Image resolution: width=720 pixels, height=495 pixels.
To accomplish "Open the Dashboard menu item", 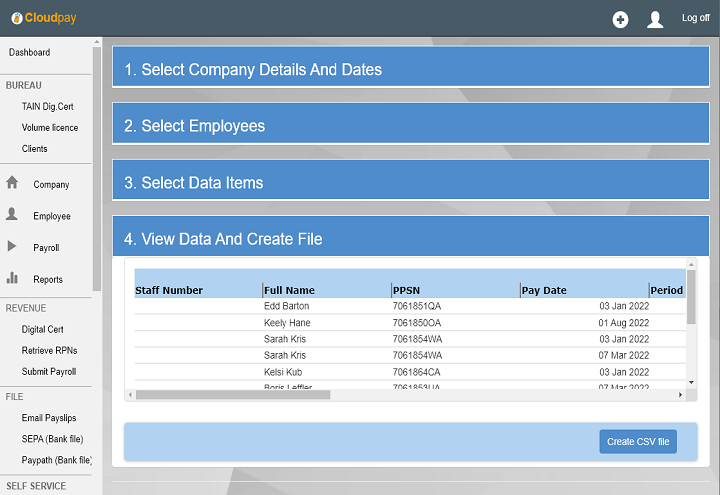I will point(30,52).
